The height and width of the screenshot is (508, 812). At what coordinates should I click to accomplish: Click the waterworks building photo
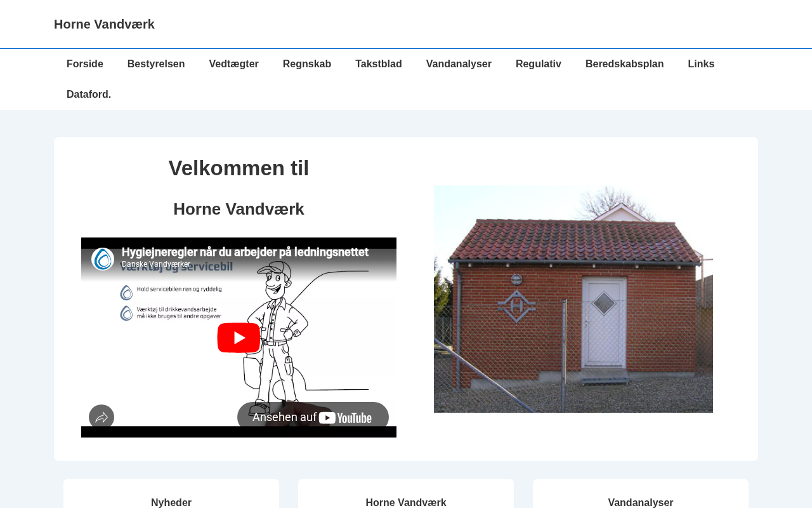tap(573, 299)
